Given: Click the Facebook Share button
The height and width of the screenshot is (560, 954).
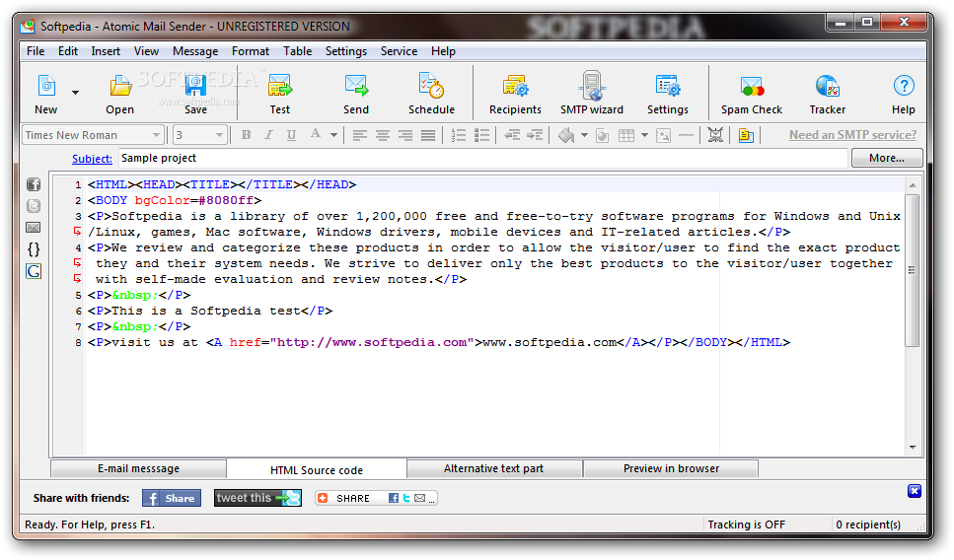Looking at the screenshot, I should (172, 498).
